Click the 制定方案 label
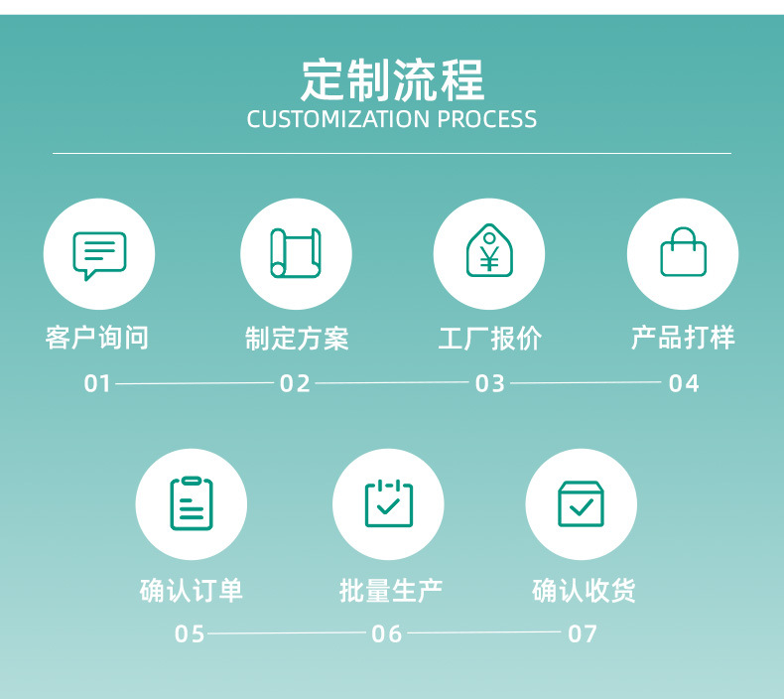 [297, 339]
